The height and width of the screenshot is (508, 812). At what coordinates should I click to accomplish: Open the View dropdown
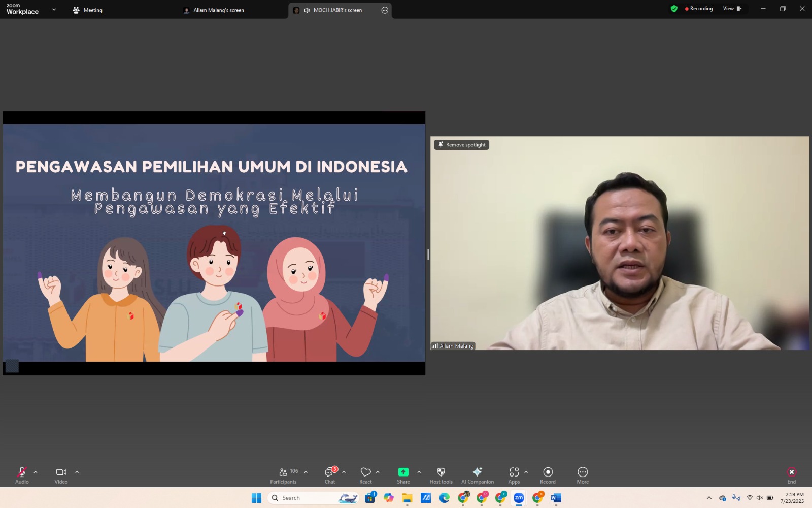tap(731, 9)
